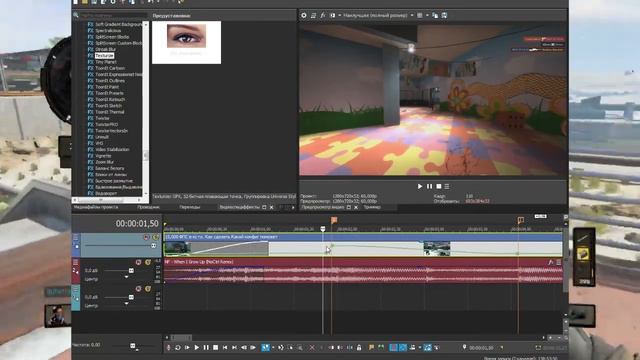Screen dimensions: 640x360
Task: Switch to the Предпросмотр видео tab
Action: 322,207
